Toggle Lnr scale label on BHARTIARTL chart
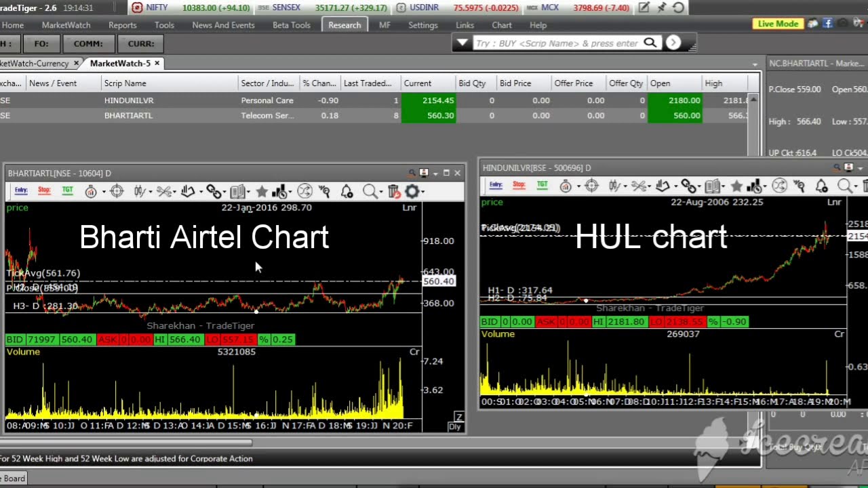 click(409, 207)
